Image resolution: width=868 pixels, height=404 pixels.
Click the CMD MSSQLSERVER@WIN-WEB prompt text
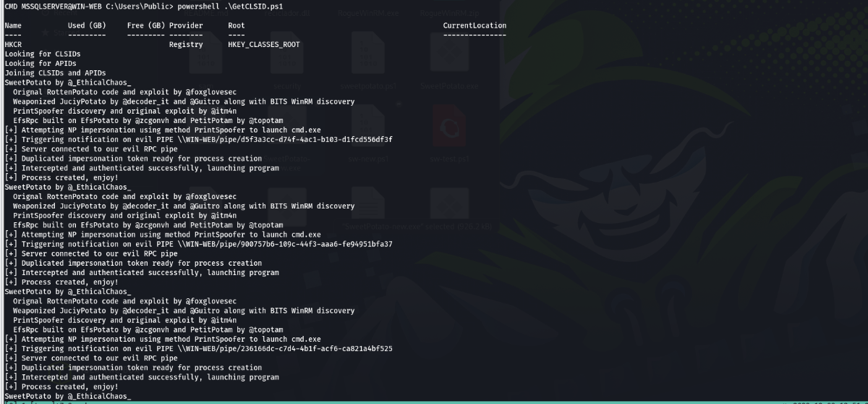point(55,7)
